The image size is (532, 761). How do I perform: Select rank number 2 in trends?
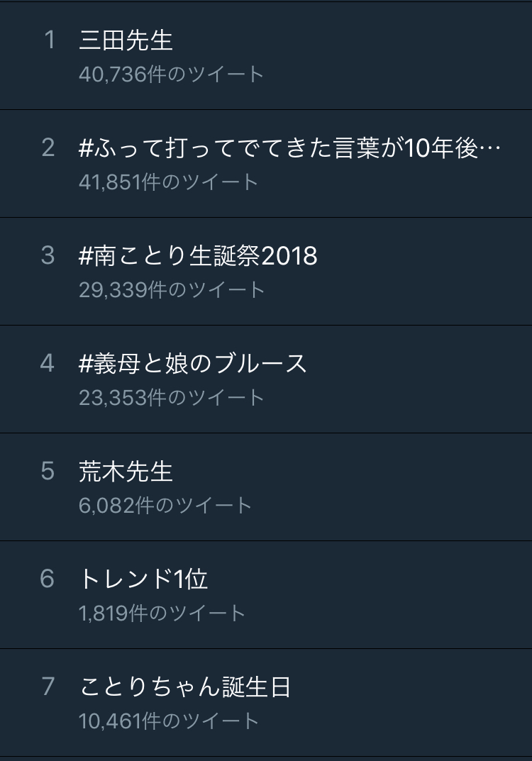tap(48, 148)
